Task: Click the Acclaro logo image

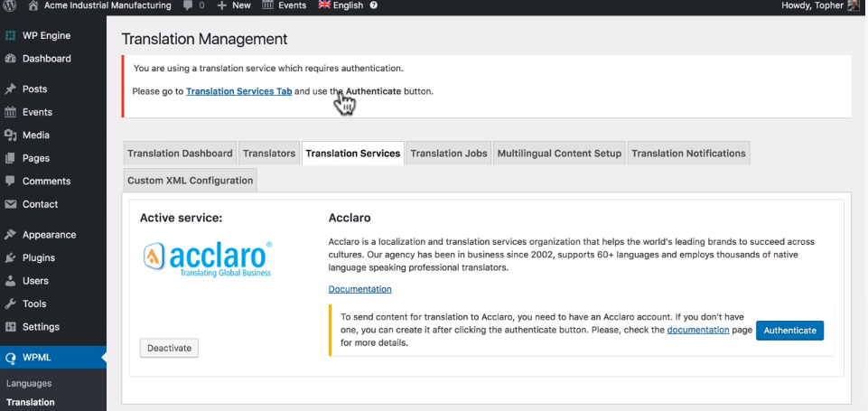Action: pyautogui.click(x=208, y=258)
